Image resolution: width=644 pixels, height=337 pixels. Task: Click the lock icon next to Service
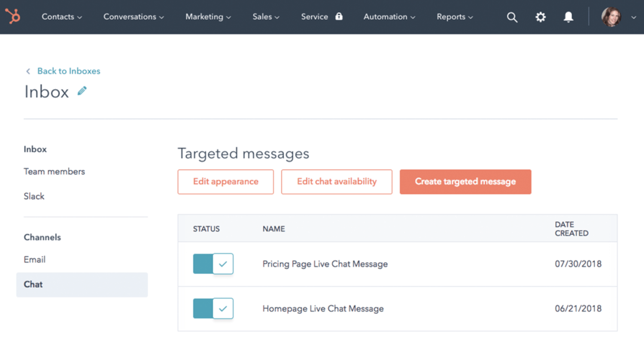tap(339, 16)
